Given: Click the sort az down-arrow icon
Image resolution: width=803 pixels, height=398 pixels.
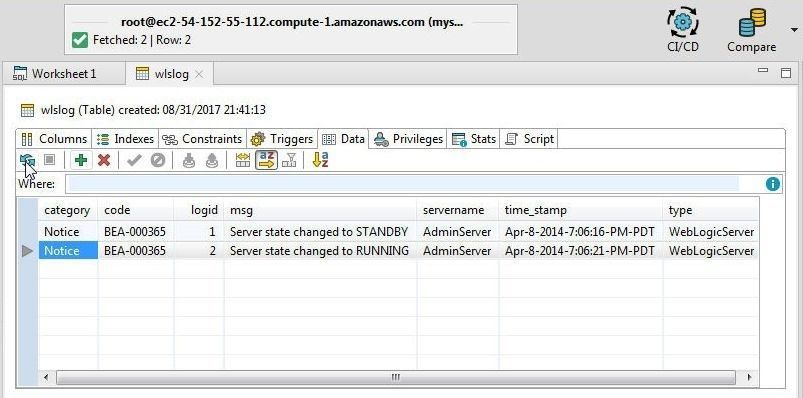Looking at the screenshot, I should tap(320, 160).
